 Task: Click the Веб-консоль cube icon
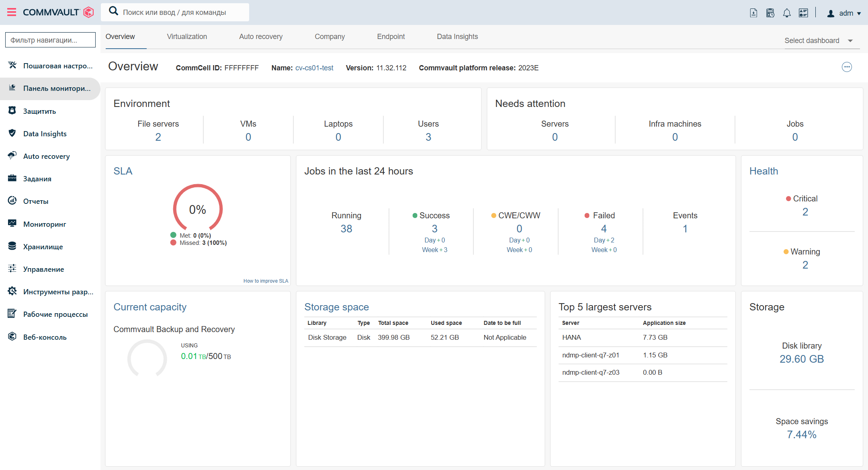(x=12, y=337)
